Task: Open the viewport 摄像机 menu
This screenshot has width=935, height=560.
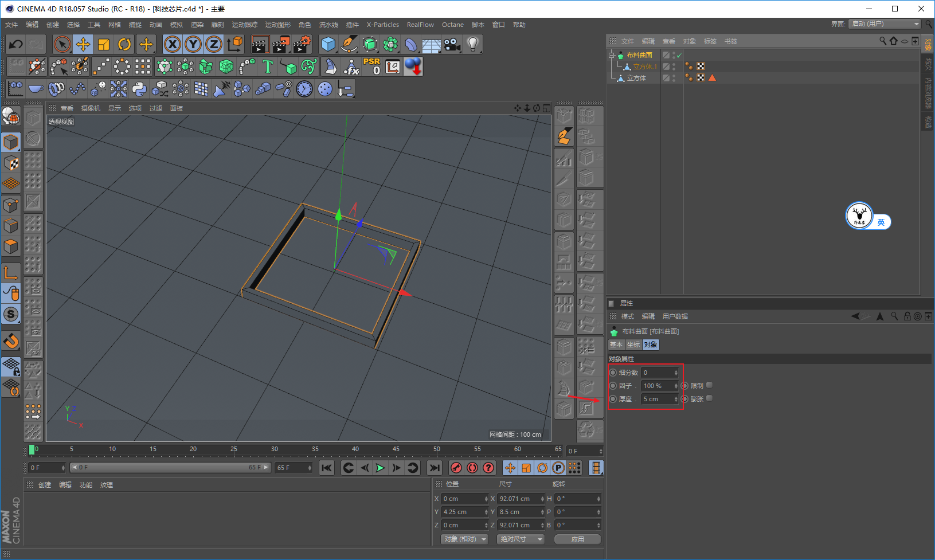Action: point(91,108)
